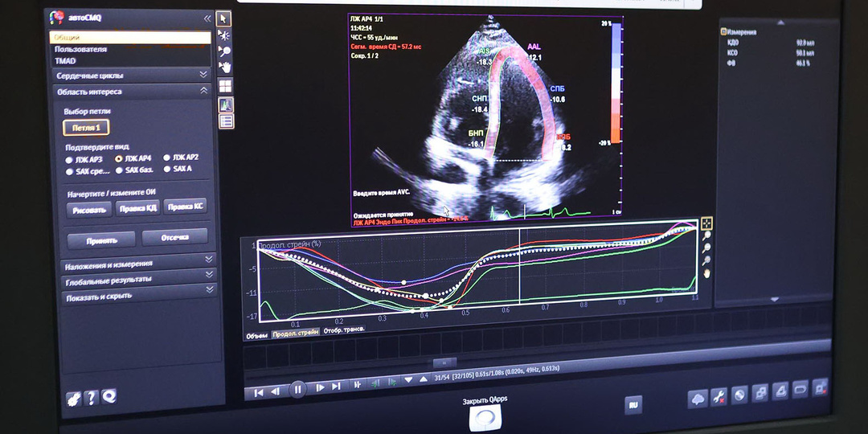868x434 pixels.
Task: Click the hand pan icon beside graph
Action: pyautogui.click(x=706, y=273)
